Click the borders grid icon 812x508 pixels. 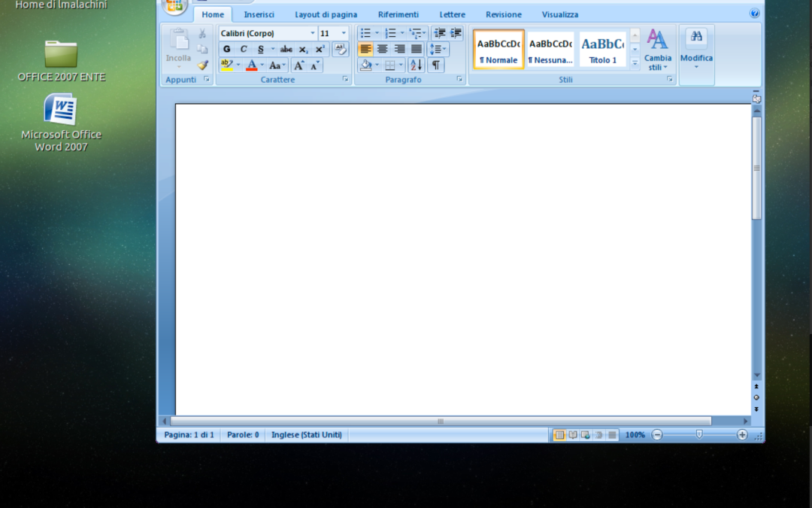[390, 65]
